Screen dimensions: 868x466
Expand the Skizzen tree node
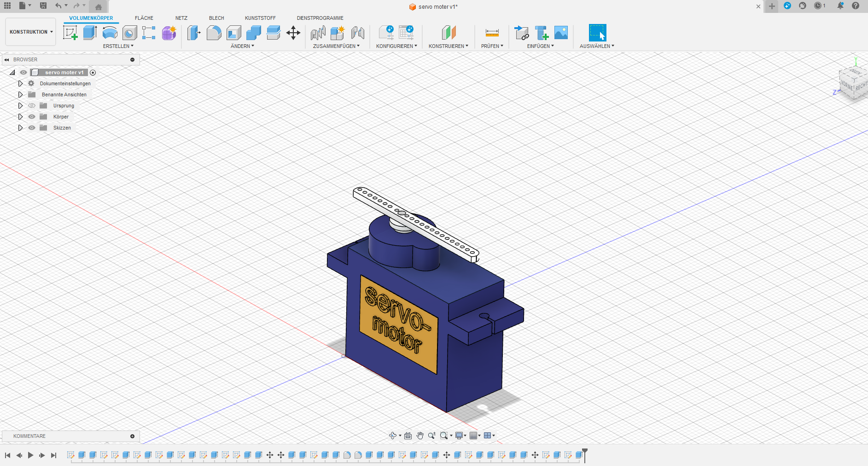click(x=20, y=128)
